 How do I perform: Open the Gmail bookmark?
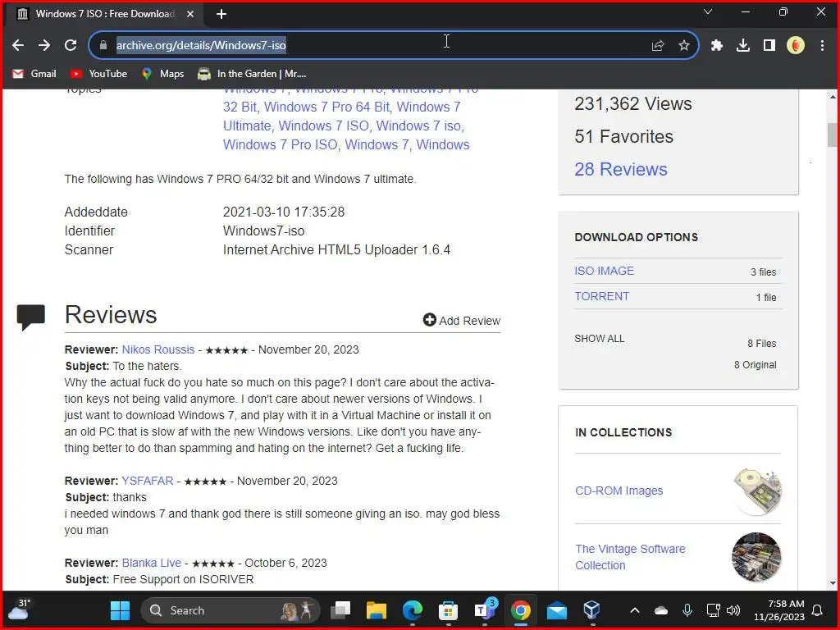34,74
